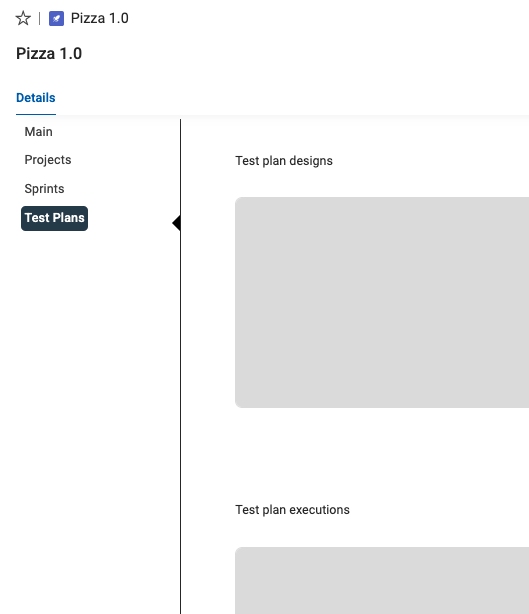The height and width of the screenshot is (614, 529).
Task: Select the highlighted Test Plans item
Action: point(54,218)
